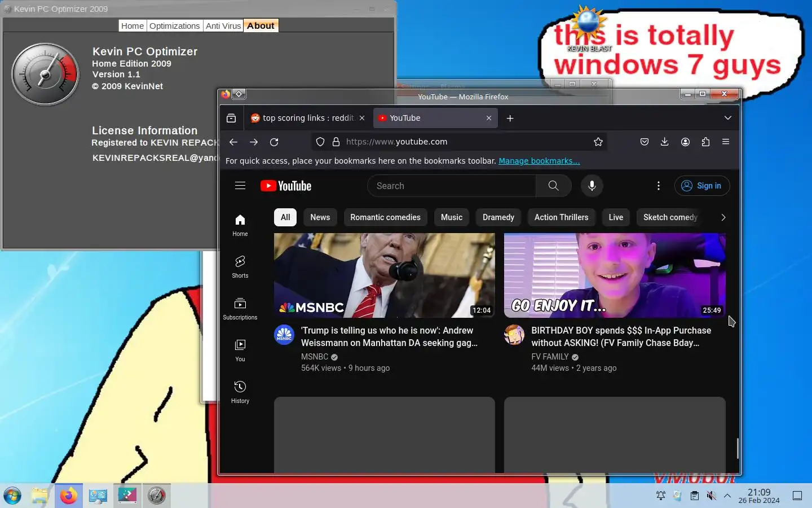812x508 pixels.
Task: Start voice search with microphone icon
Action: tap(592, 186)
